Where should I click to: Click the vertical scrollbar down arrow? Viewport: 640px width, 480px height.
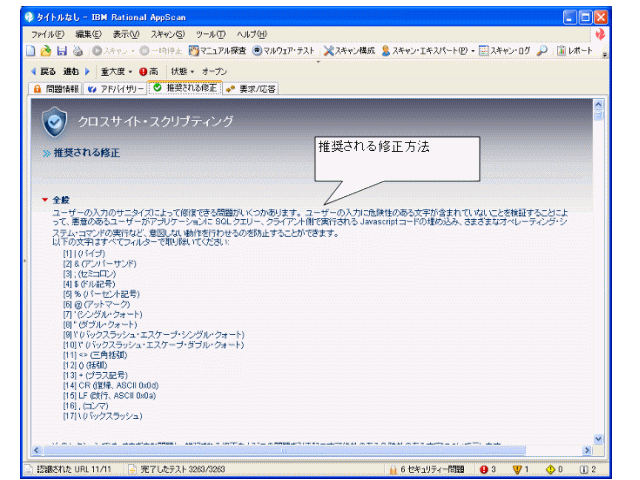pos(599,439)
